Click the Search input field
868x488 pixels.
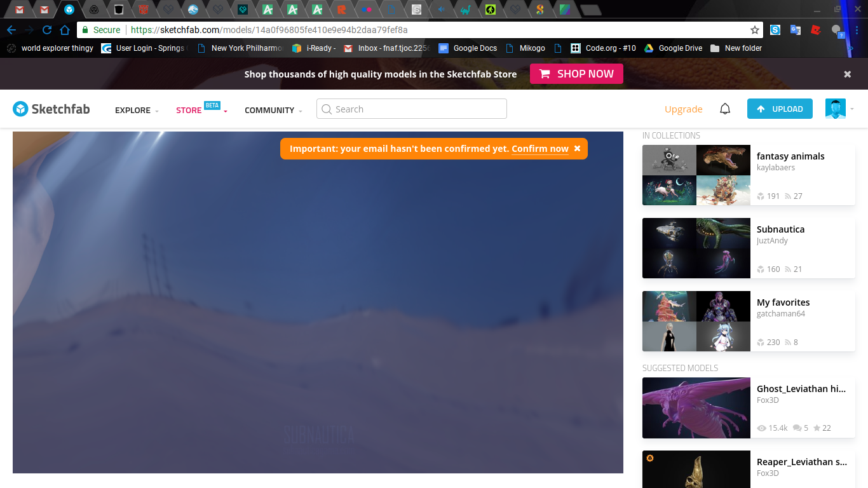coord(412,109)
